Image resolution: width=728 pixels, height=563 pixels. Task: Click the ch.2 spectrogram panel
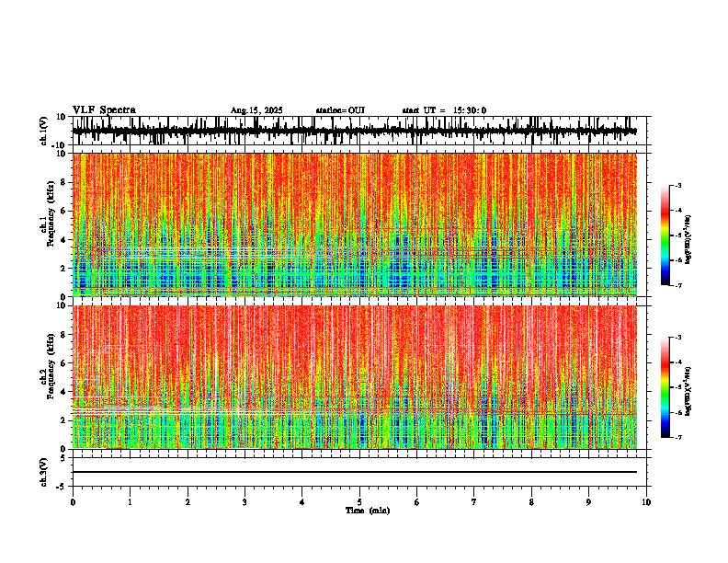pyautogui.click(x=354, y=377)
